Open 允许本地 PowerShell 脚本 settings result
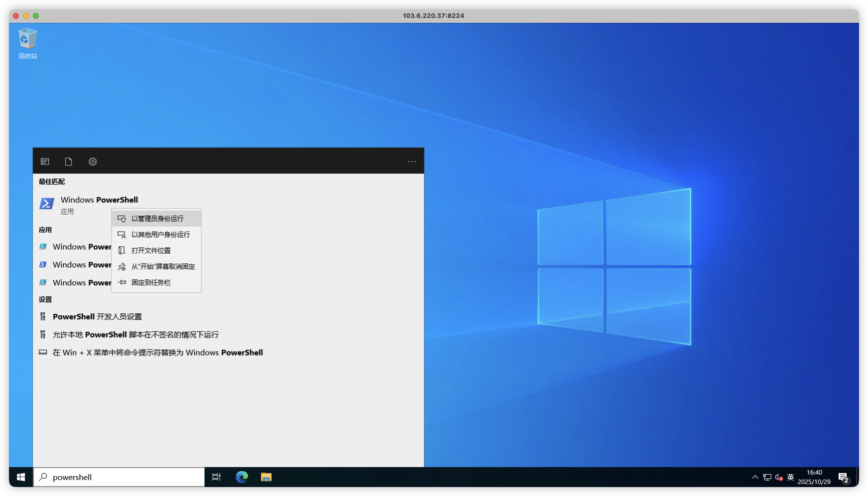The width and height of the screenshot is (868, 496). (x=135, y=335)
